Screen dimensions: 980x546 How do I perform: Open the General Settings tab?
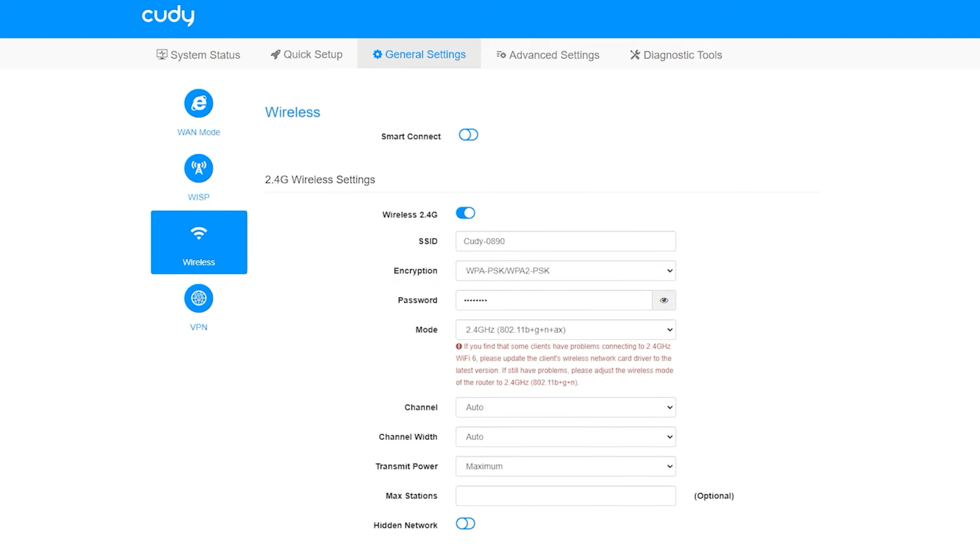coord(419,54)
